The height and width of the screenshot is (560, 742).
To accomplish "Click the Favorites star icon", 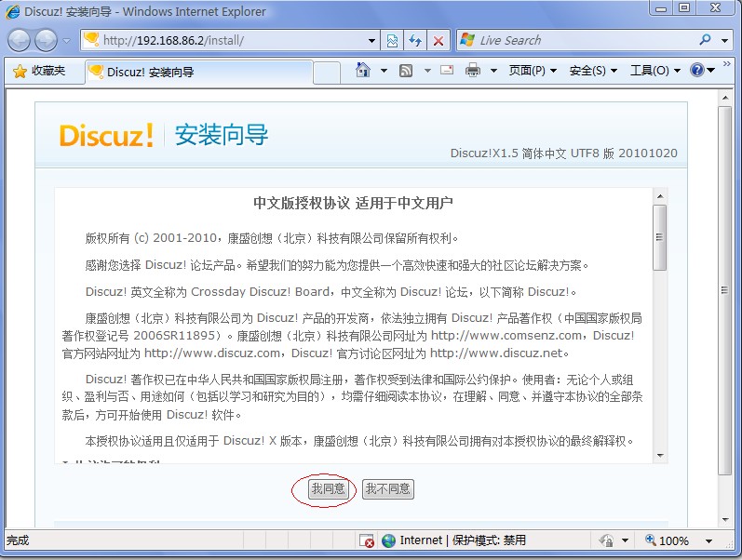I will (x=20, y=72).
